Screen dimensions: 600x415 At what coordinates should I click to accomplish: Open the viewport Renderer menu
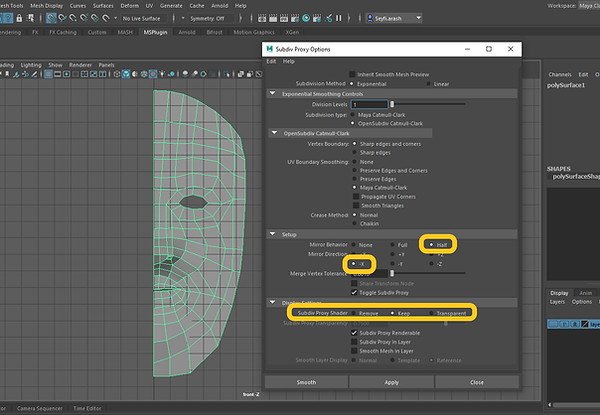point(80,65)
